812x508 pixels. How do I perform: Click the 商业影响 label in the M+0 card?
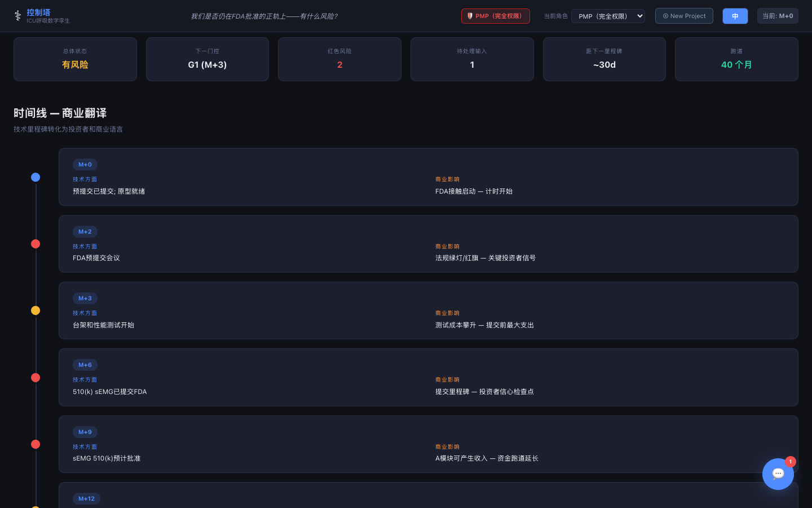pos(447,179)
